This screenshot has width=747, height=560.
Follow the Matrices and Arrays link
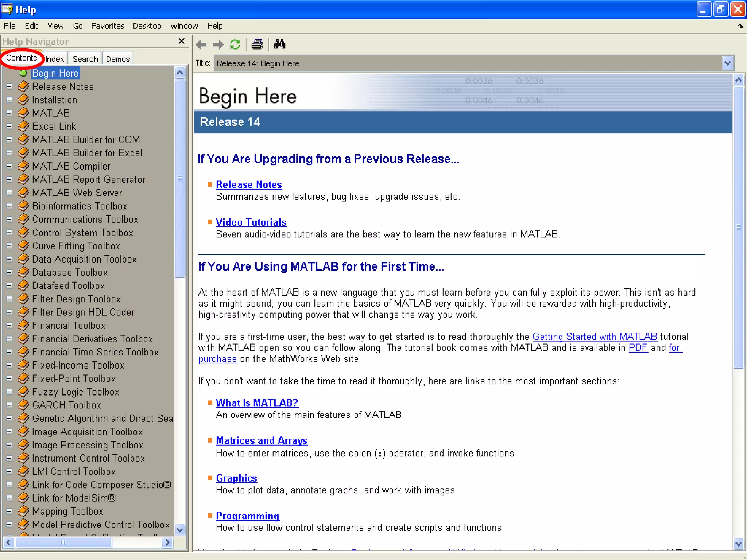[262, 440]
